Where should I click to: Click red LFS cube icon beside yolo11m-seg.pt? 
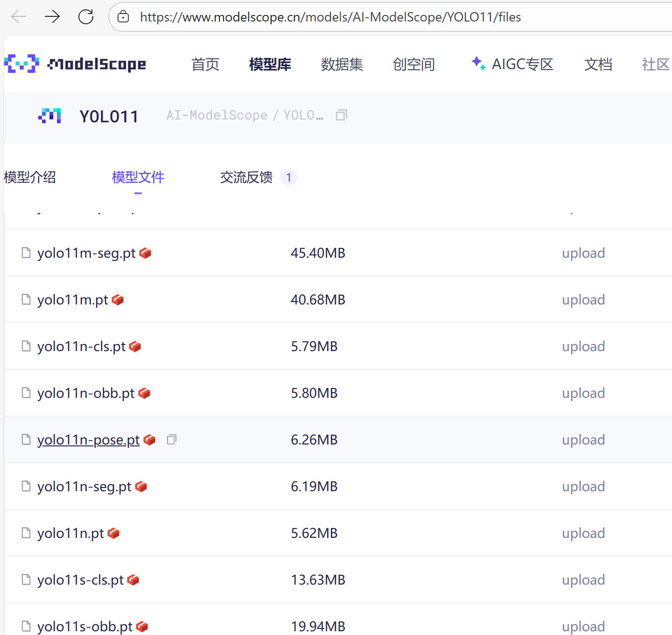pyautogui.click(x=145, y=253)
